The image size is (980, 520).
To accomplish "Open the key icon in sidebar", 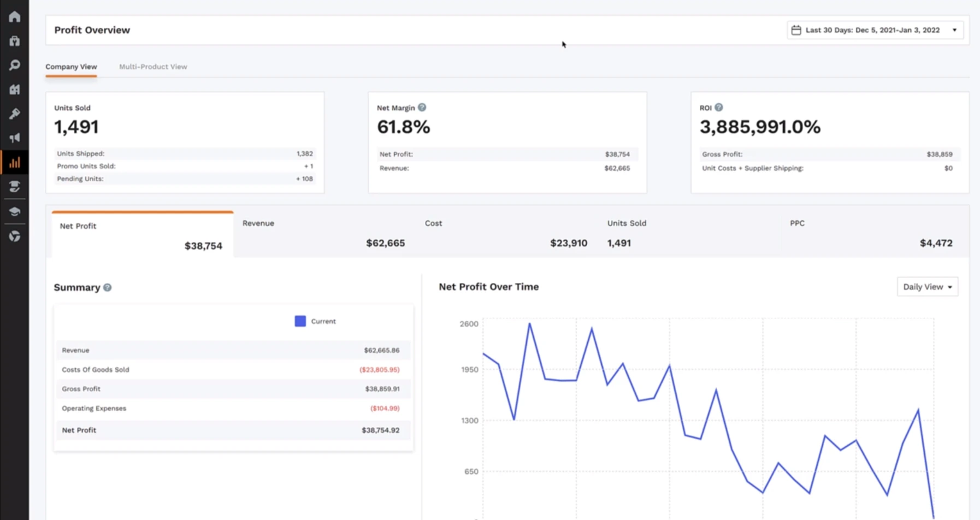I will coord(15,114).
